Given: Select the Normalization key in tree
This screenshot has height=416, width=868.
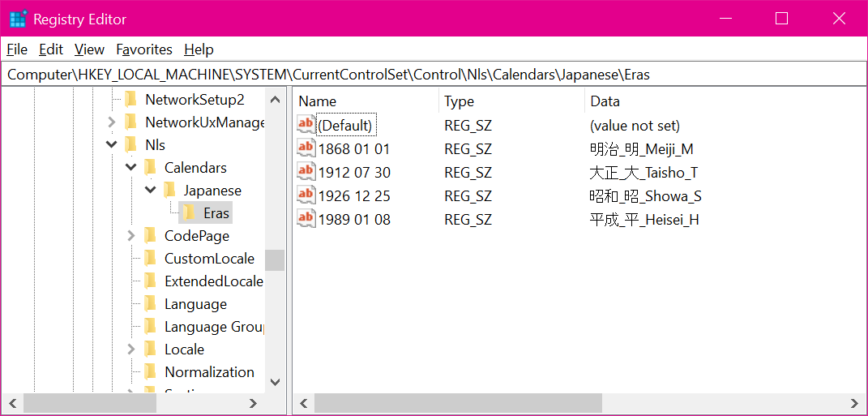Looking at the screenshot, I should click(x=209, y=372).
